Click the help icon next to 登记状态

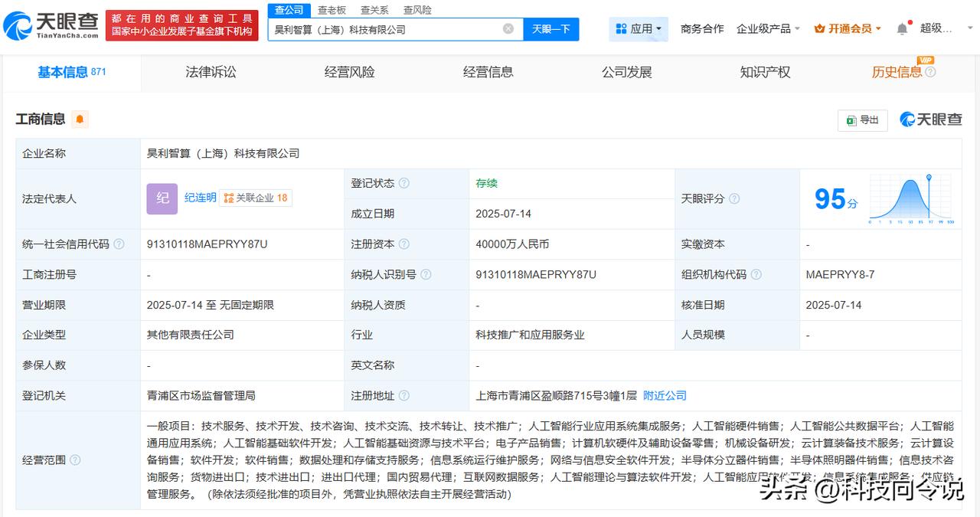[x=403, y=184]
